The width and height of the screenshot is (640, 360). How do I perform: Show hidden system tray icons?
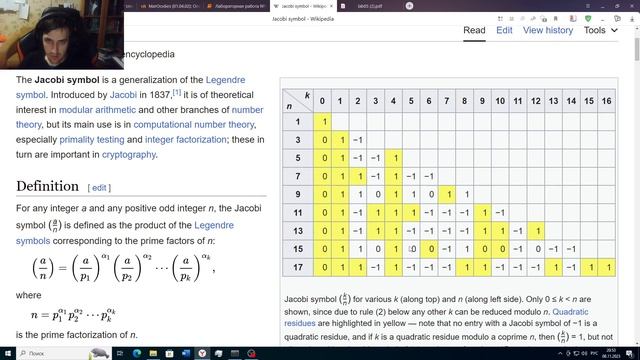560,353
